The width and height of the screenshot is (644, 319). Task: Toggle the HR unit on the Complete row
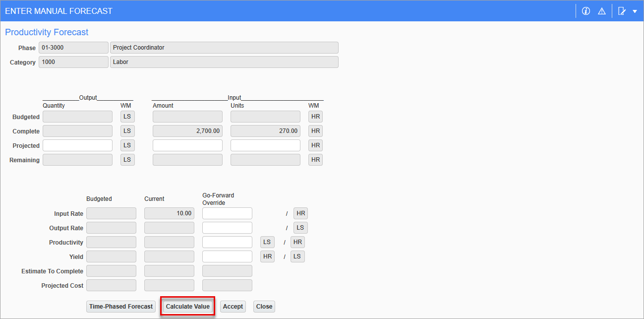point(315,130)
